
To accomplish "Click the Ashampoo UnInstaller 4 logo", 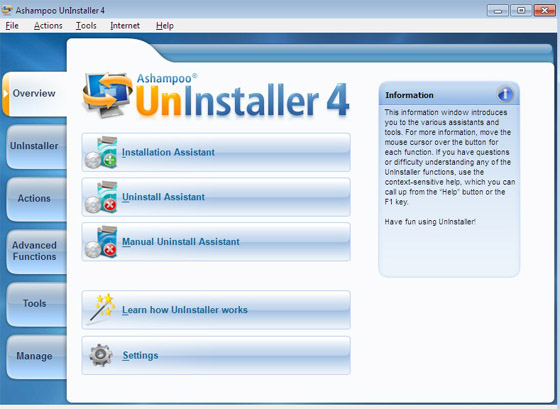I will click(x=215, y=95).
